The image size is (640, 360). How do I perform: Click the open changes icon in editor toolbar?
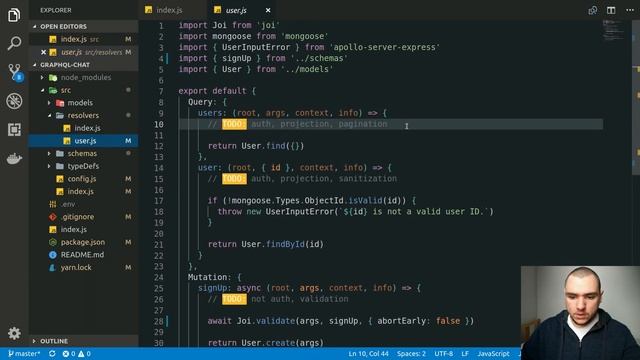click(x=593, y=10)
